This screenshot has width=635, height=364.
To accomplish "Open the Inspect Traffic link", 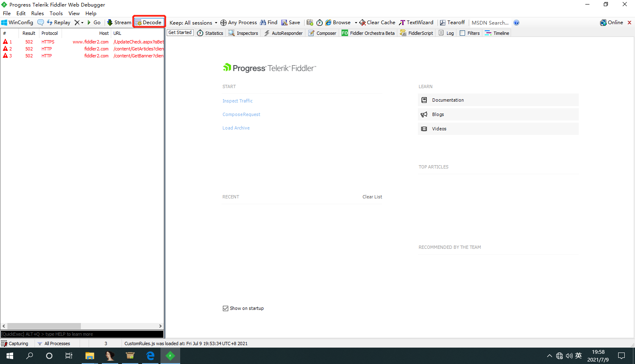I will pyautogui.click(x=238, y=101).
